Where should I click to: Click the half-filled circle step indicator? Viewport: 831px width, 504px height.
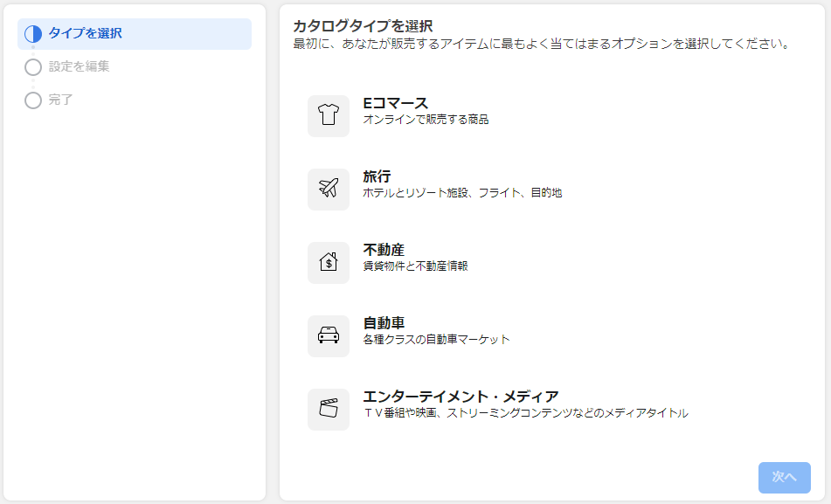tap(33, 34)
